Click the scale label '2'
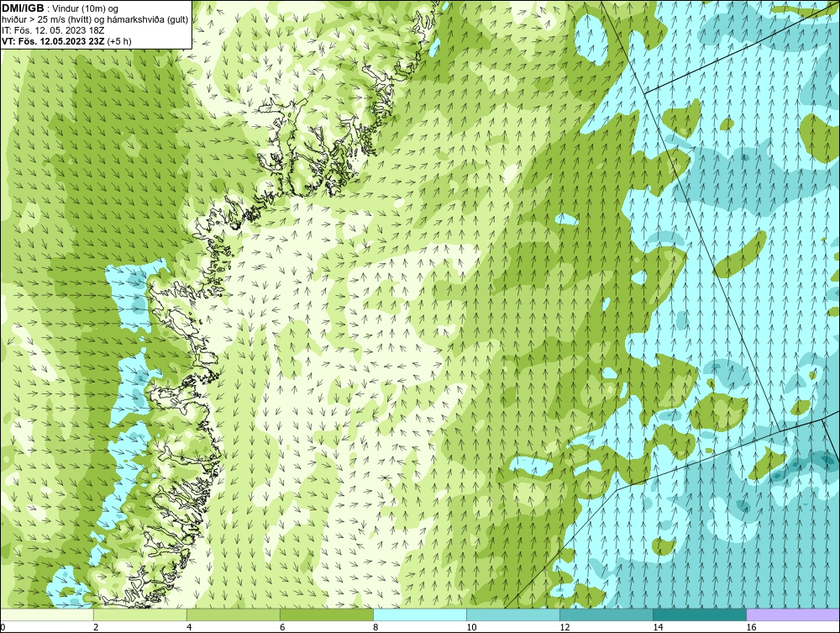840x633 pixels. (x=96, y=627)
